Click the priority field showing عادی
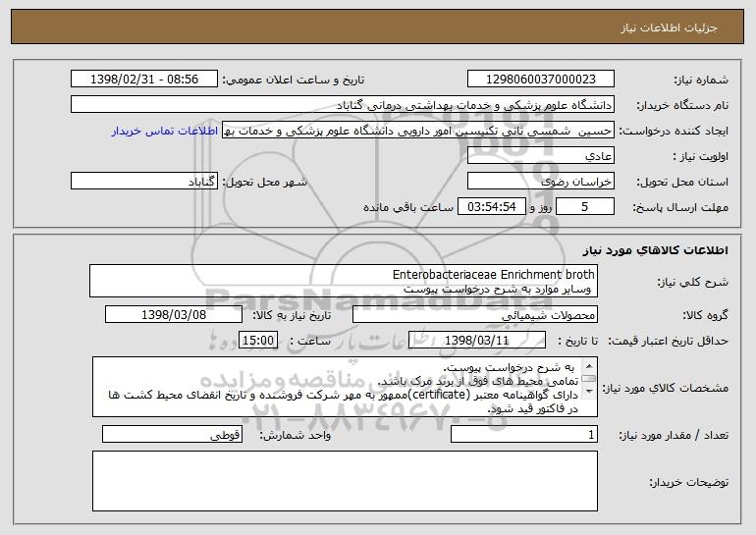Viewport: 756px width, 535px height. coord(540,156)
